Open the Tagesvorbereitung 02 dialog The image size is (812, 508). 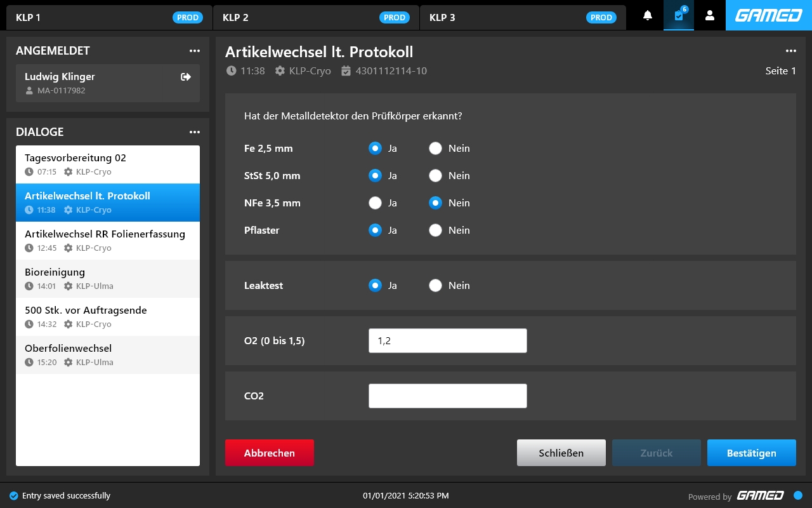108,164
